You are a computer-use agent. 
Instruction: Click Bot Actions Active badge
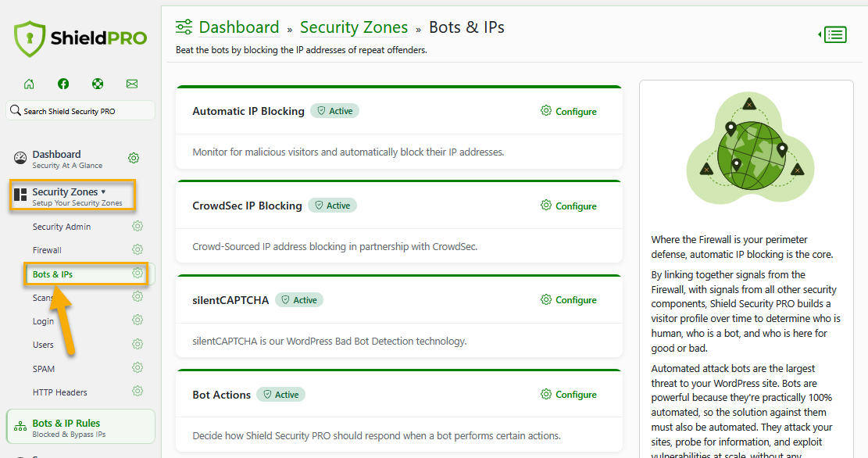[280, 395]
